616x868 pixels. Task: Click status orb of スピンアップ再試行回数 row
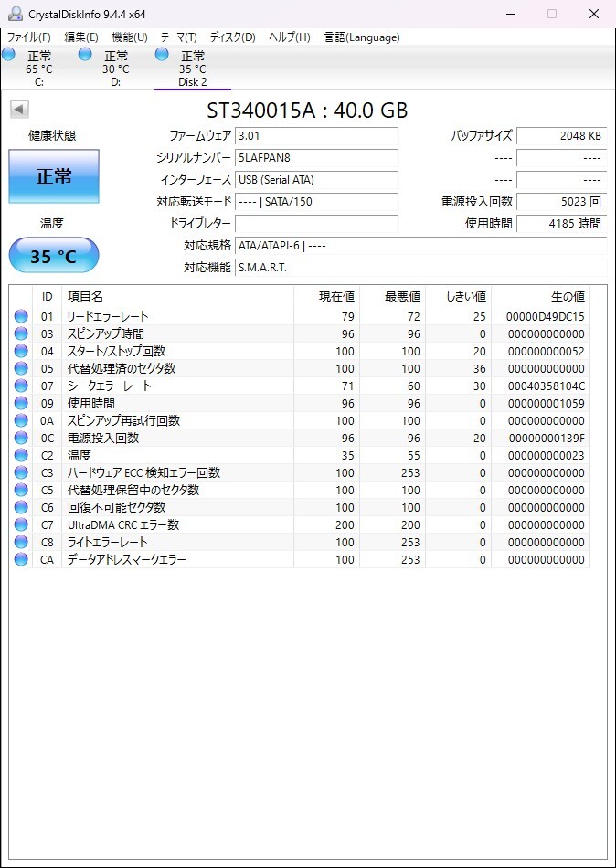click(21, 420)
